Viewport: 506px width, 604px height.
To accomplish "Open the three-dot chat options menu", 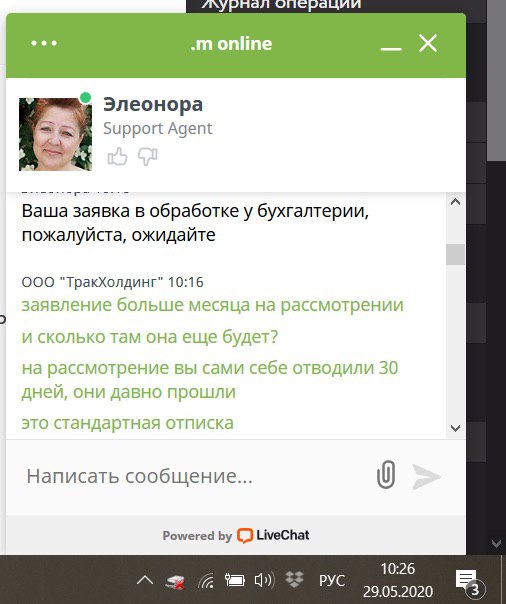I will coord(44,43).
